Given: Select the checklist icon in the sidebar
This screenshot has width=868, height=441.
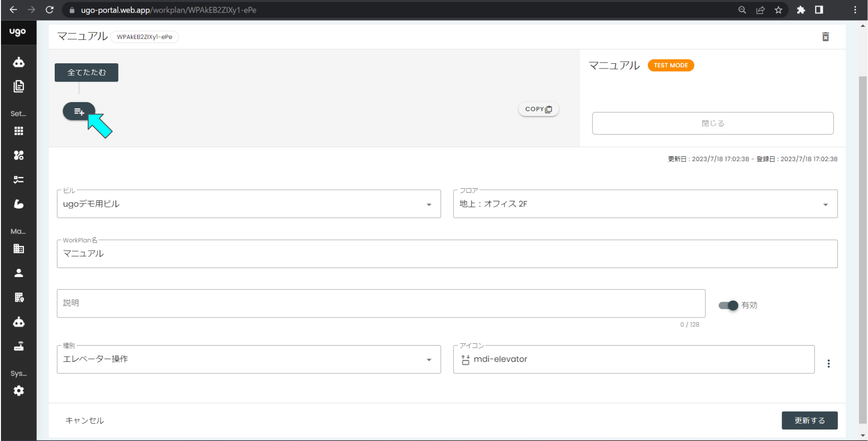Looking at the screenshot, I should [19, 179].
